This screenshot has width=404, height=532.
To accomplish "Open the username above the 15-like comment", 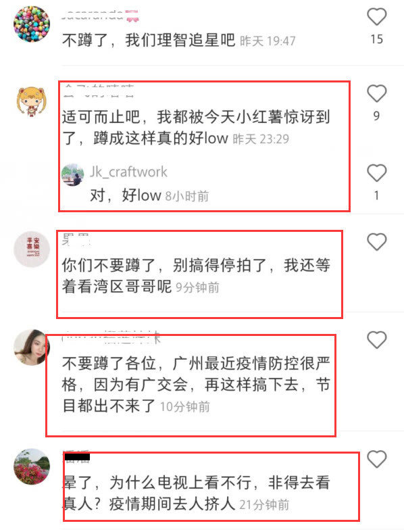I will 100,15.
